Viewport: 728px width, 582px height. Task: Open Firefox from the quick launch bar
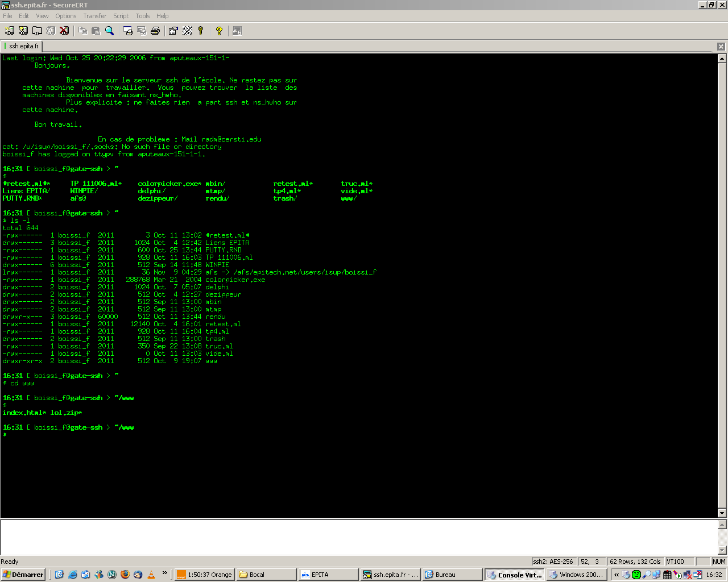[125, 575]
